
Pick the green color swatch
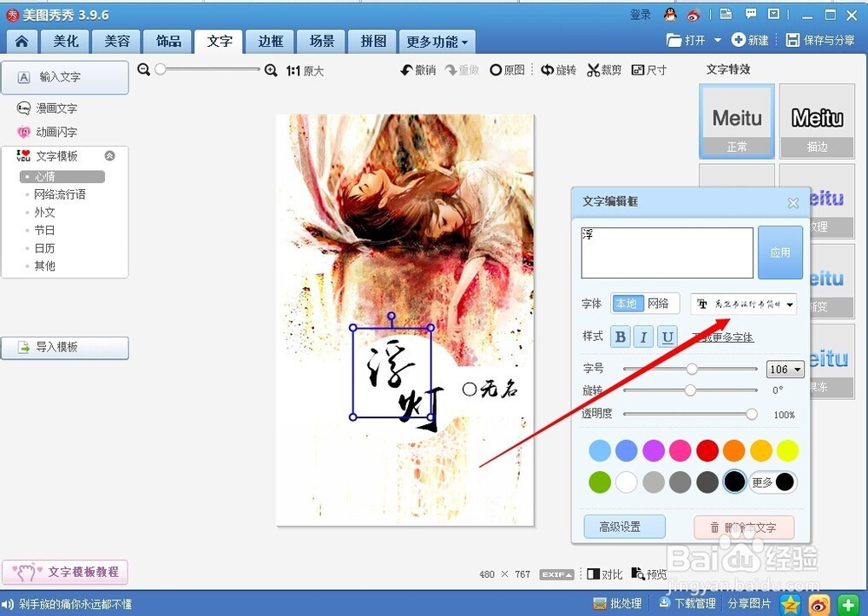[x=600, y=482]
